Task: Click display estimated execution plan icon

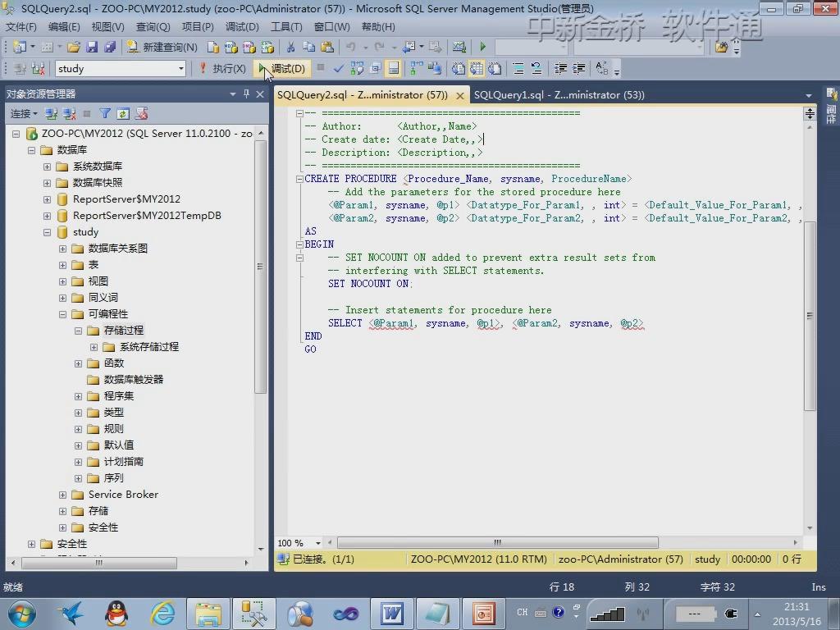Action: tap(357, 69)
